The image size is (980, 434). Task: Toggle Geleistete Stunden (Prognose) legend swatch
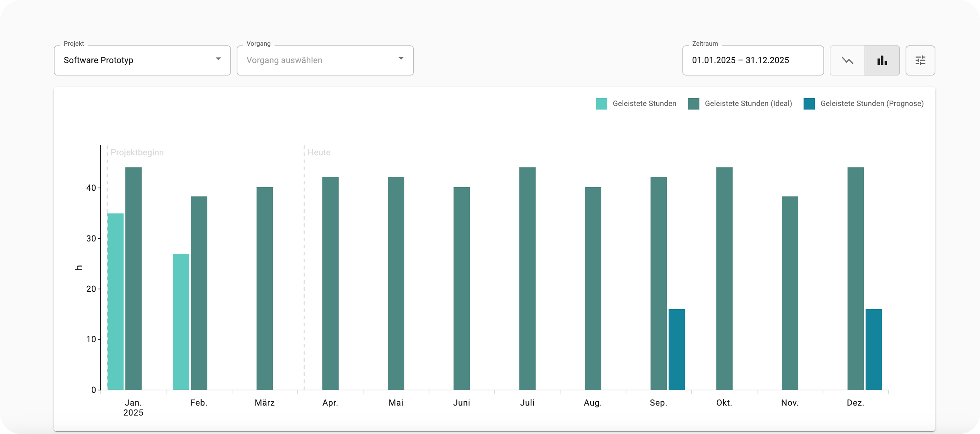(809, 104)
